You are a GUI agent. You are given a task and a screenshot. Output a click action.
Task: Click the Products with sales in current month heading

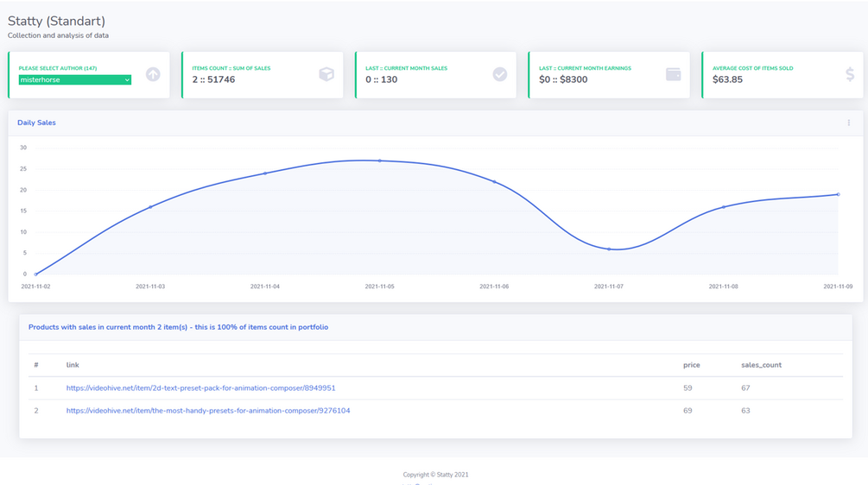click(178, 327)
